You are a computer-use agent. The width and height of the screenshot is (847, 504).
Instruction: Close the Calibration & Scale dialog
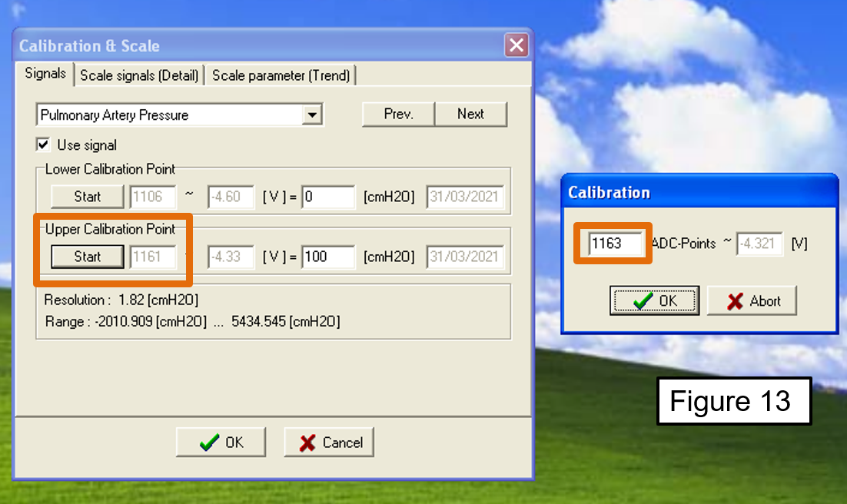[517, 45]
